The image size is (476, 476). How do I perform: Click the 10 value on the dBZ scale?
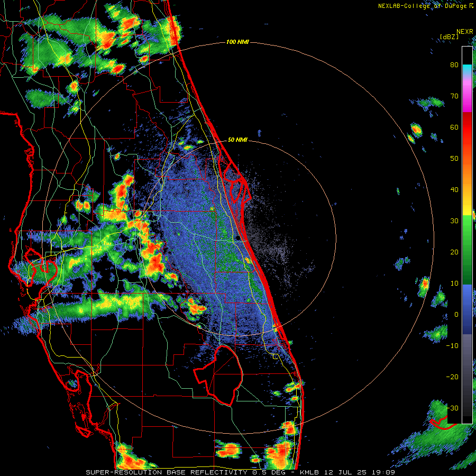[x=454, y=283]
